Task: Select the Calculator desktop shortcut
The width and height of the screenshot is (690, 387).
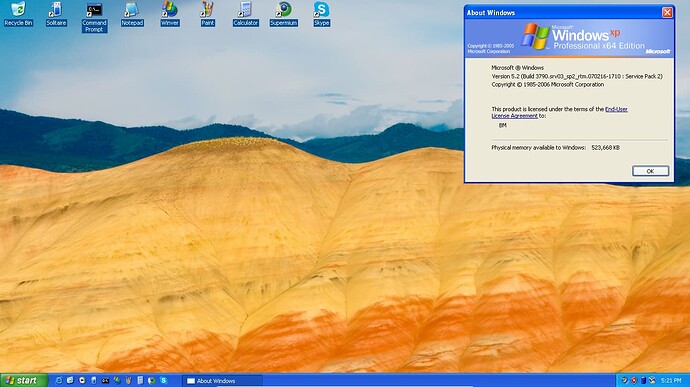Action: [246, 14]
